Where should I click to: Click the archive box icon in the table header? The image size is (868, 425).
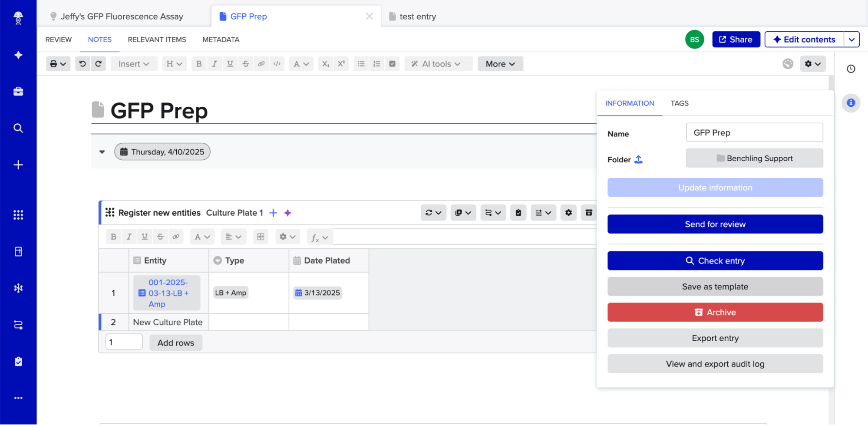(x=589, y=213)
